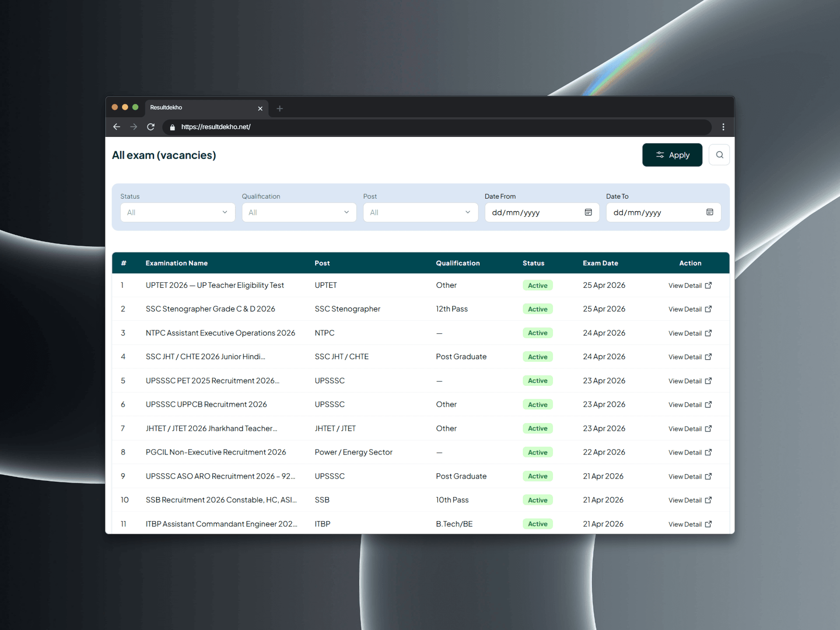Click the padlock site info icon

(172, 127)
